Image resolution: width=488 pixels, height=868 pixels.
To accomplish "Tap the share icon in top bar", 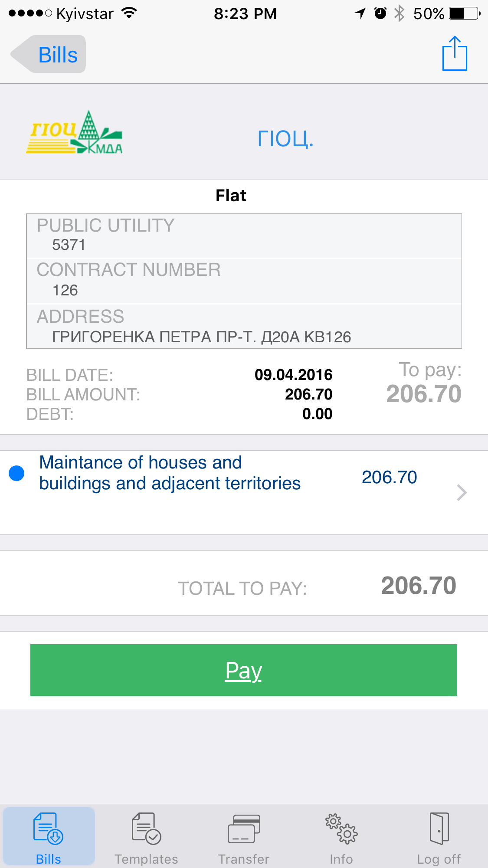I will [x=455, y=54].
